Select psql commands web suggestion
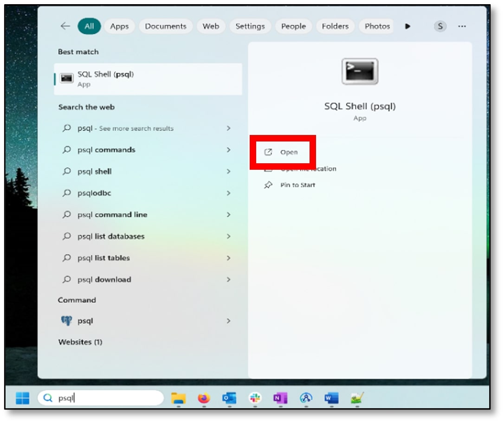This screenshot has height=423, width=504. [x=106, y=150]
